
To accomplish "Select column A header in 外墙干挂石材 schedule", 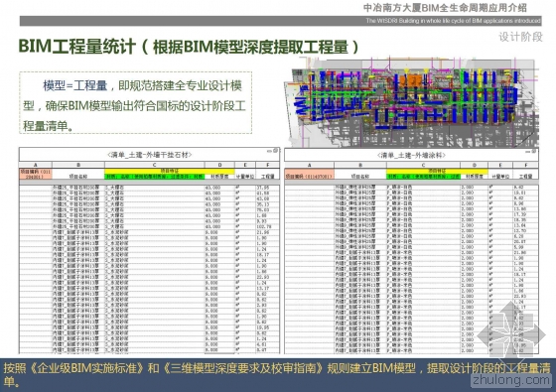I will (x=36, y=165).
